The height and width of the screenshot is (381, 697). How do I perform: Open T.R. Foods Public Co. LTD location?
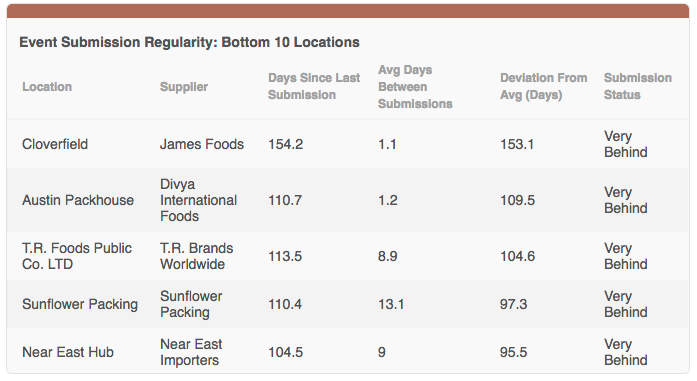click(77, 256)
